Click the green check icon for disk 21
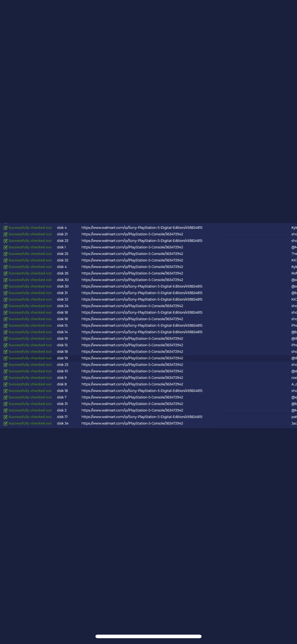Viewport: 297px width, 644px height. click(x=5, y=234)
